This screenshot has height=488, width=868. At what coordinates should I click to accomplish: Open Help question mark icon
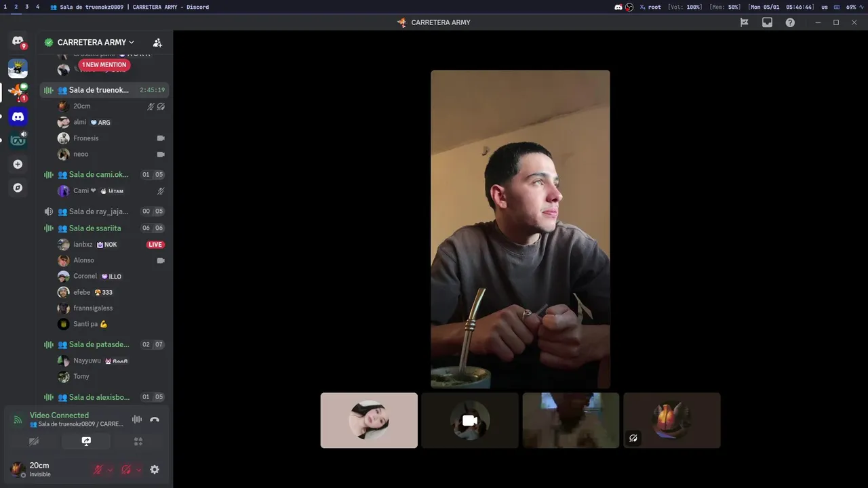[x=790, y=22]
